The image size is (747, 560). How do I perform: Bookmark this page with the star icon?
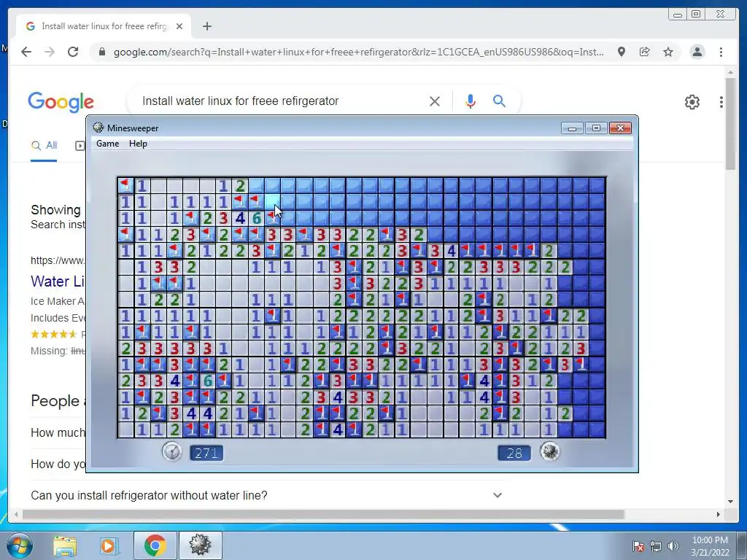point(668,52)
